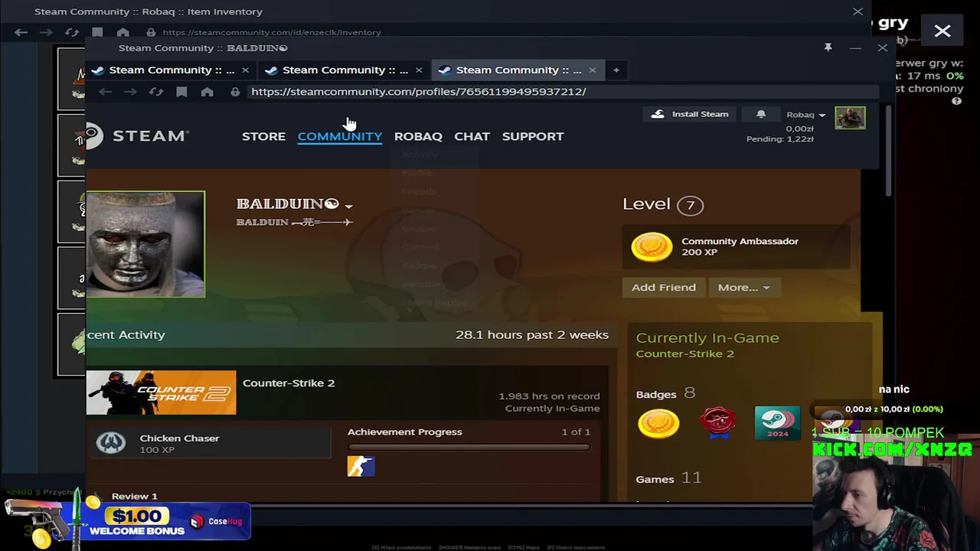Click the Add Friend button

click(664, 288)
